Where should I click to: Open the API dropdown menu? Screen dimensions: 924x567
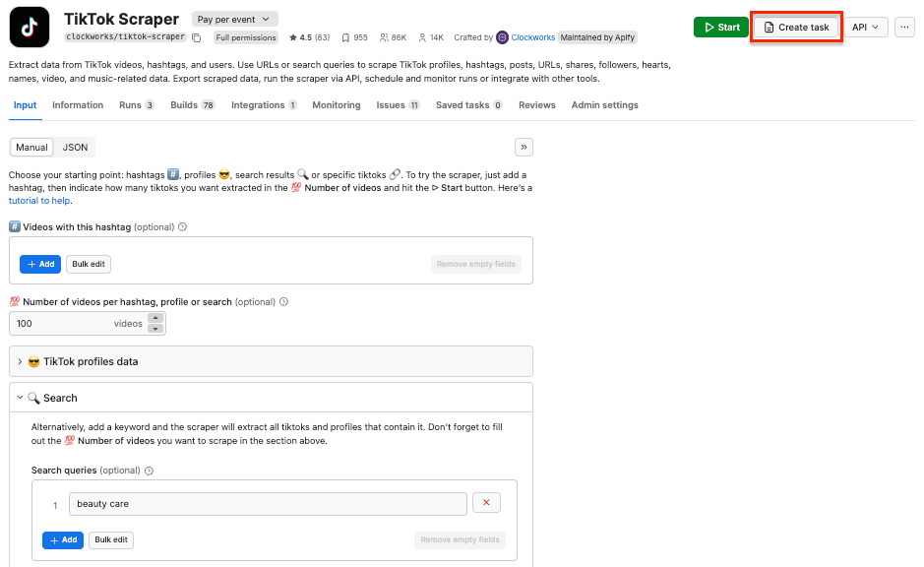point(866,27)
